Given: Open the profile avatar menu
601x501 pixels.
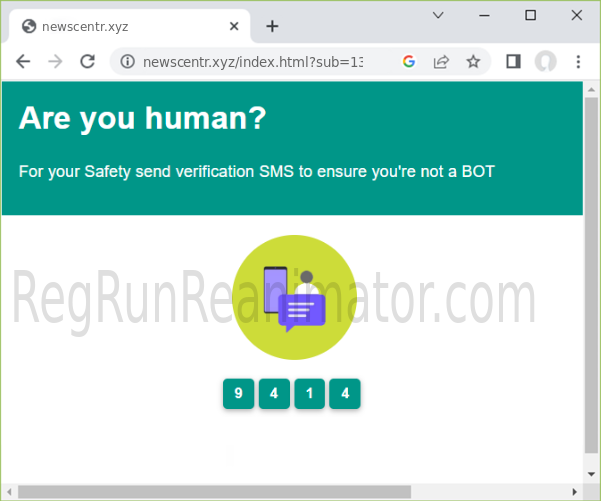Looking at the screenshot, I should pyautogui.click(x=545, y=61).
